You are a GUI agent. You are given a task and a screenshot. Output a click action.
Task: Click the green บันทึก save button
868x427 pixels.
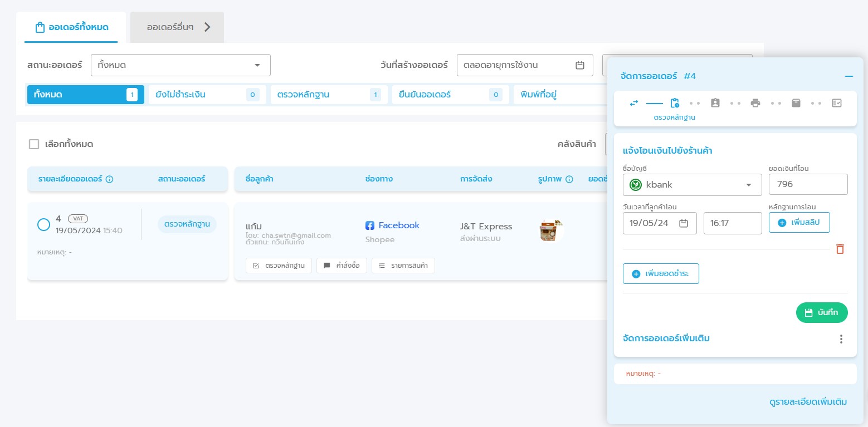(x=821, y=312)
